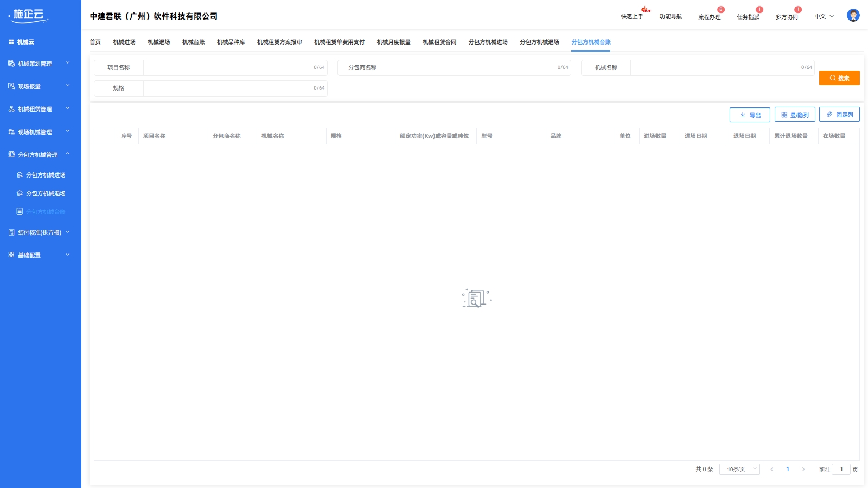868x488 pixels.
Task: Switch to the 机械租赁合同 tab
Action: point(439,42)
